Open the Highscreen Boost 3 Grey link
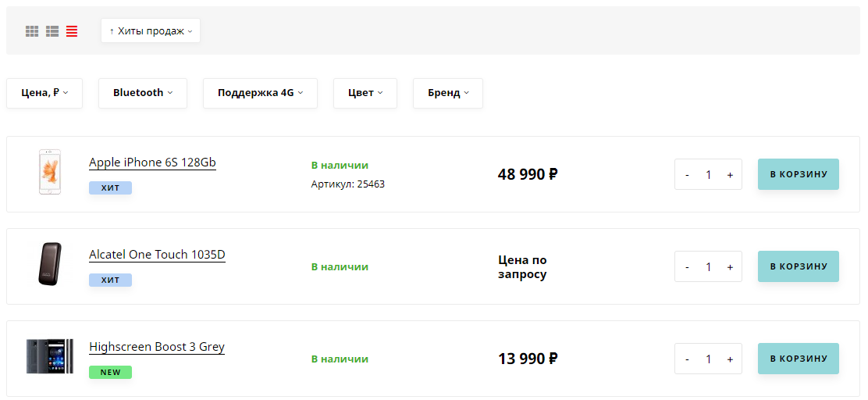Viewport: 868px width, 400px height. [157, 347]
